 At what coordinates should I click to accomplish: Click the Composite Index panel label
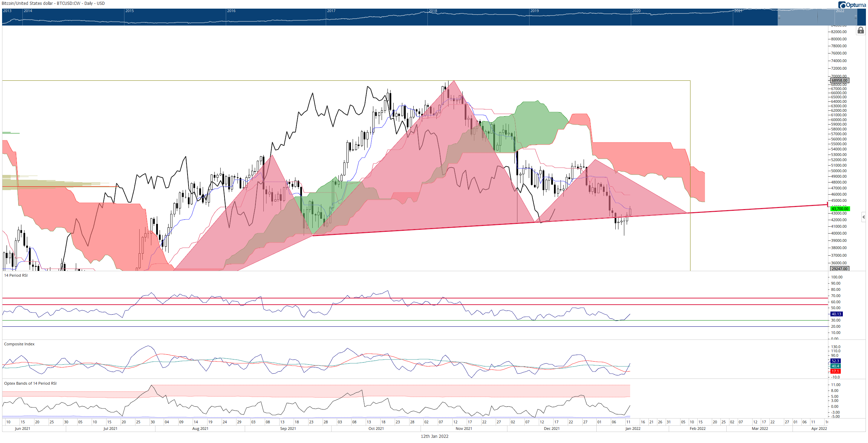[x=19, y=344]
